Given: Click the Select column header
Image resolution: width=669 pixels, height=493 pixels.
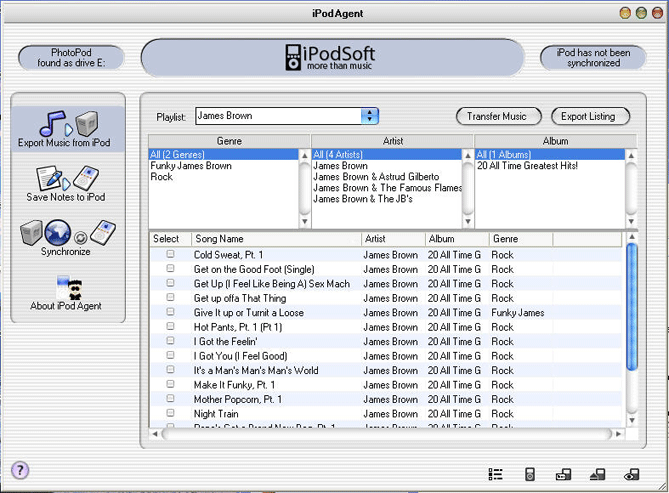Looking at the screenshot, I should click(170, 239).
